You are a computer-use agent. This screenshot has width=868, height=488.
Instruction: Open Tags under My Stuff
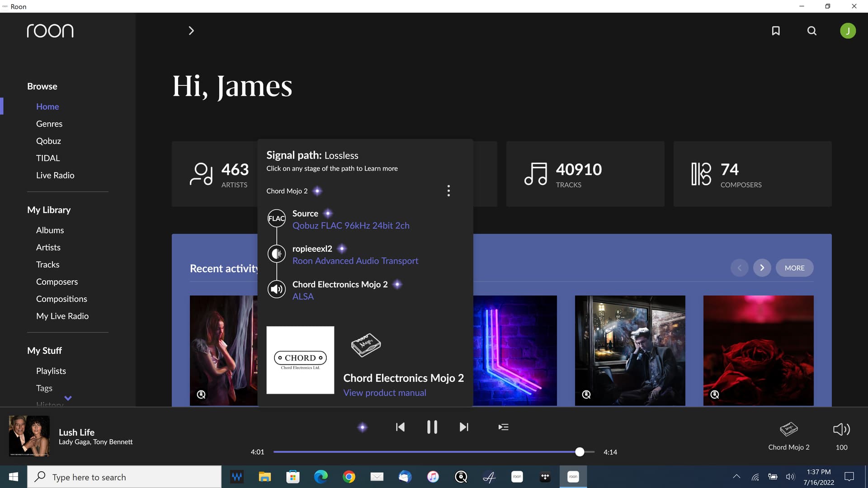click(x=44, y=388)
